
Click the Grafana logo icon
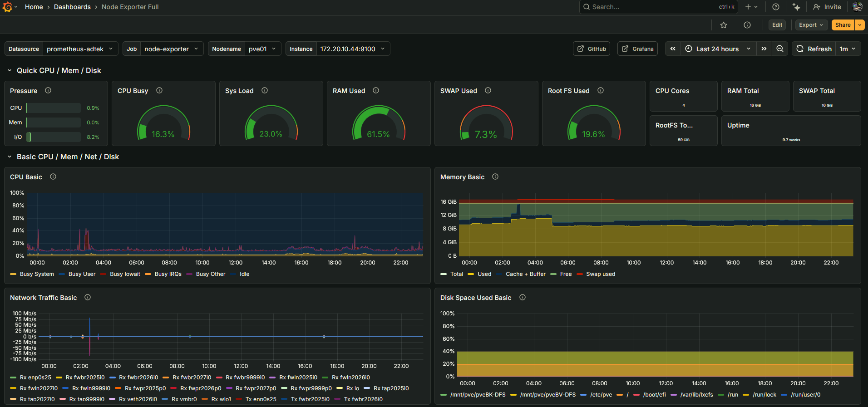[x=7, y=7]
